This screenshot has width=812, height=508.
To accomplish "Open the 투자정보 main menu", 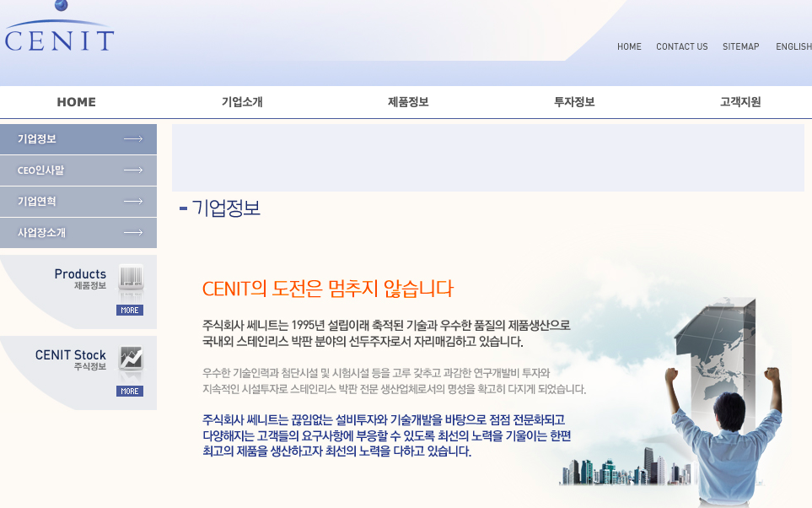I will 574,102.
